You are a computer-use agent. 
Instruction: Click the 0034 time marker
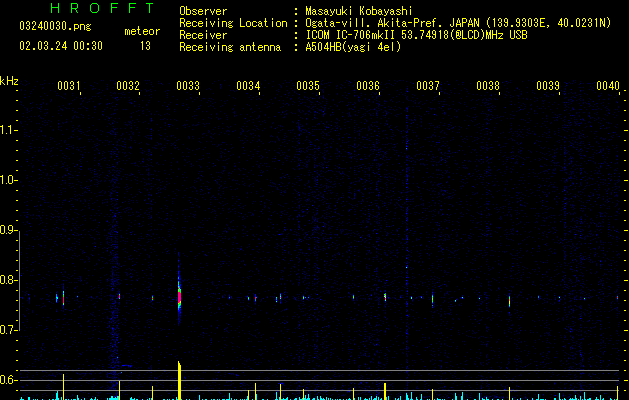pyautogui.click(x=248, y=86)
